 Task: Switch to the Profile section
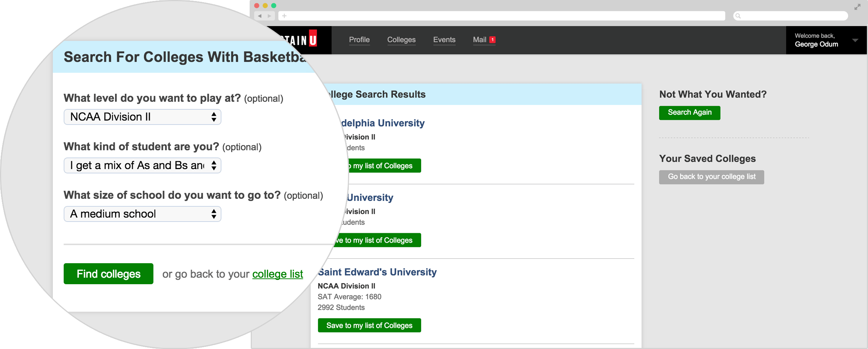coord(359,40)
